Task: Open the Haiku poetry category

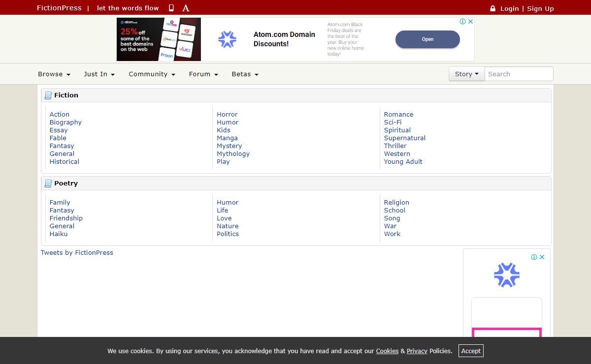Action: click(x=59, y=234)
